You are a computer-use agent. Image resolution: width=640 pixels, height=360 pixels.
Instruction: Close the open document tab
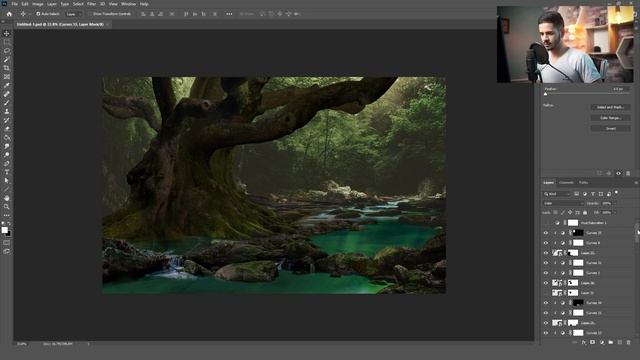(x=107, y=25)
